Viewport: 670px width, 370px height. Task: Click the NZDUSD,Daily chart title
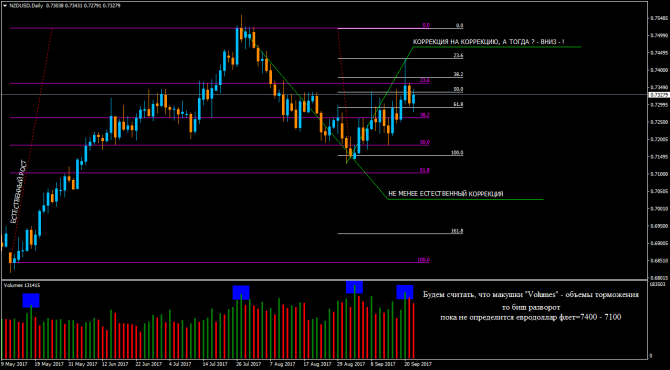click(x=26, y=6)
